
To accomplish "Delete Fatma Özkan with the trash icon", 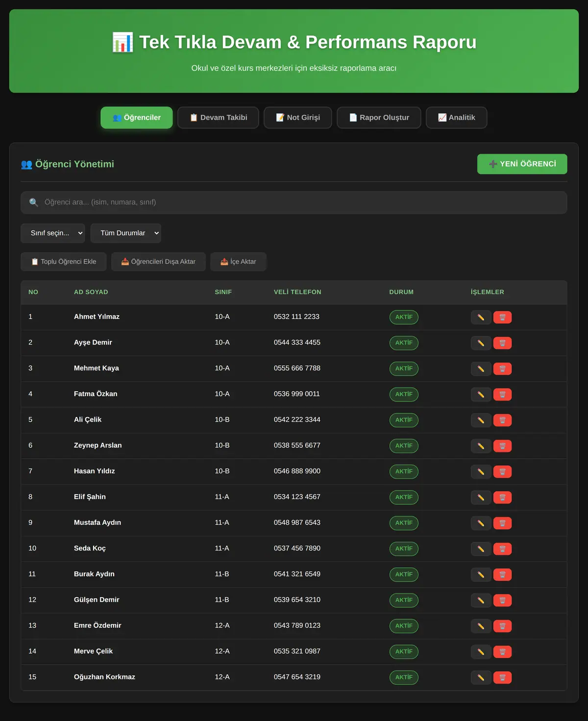I will pyautogui.click(x=502, y=395).
